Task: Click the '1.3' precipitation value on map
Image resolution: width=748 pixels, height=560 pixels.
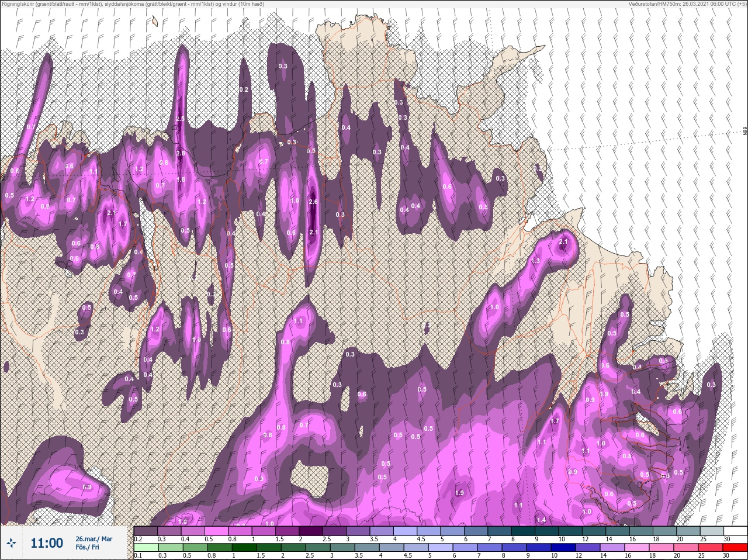Action: pos(536,261)
